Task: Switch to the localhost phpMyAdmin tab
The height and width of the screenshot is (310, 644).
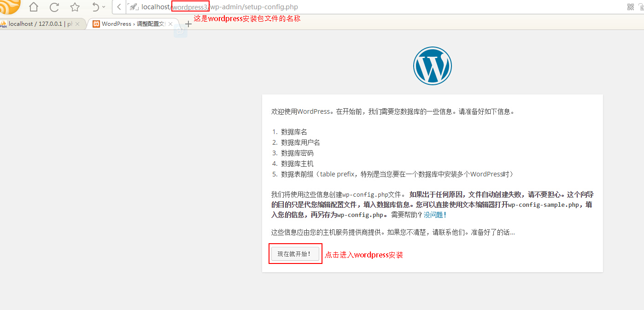Action: pyautogui.click(x=40, y=24)
